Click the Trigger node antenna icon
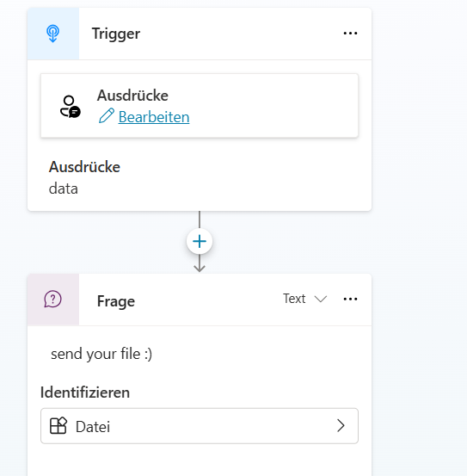467x476 pixels. pos(52,34)
